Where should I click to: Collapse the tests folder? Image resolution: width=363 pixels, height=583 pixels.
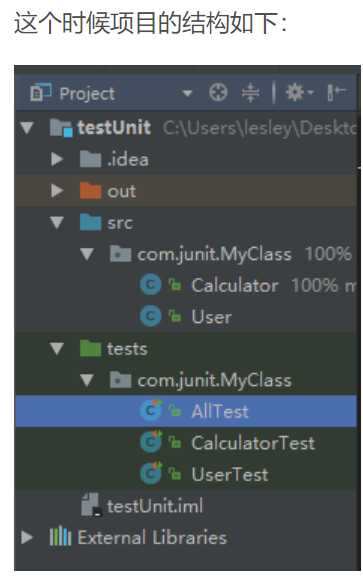tap(57, 349)
